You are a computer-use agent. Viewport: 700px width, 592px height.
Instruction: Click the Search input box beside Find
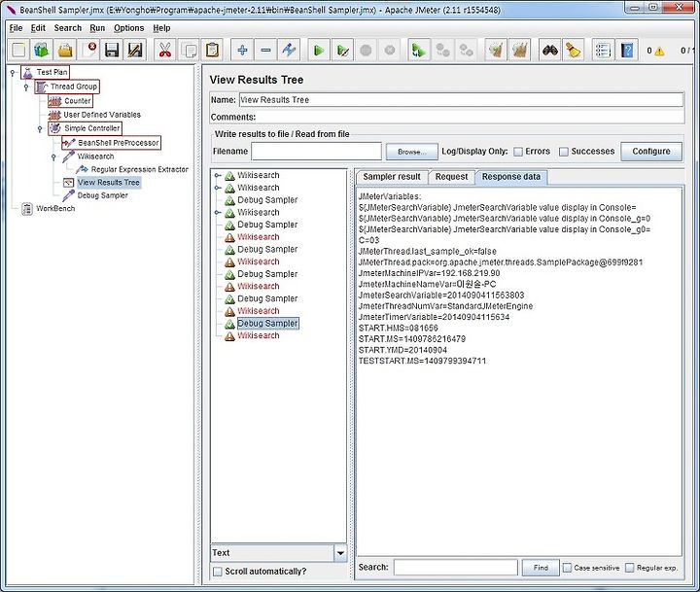455,568
